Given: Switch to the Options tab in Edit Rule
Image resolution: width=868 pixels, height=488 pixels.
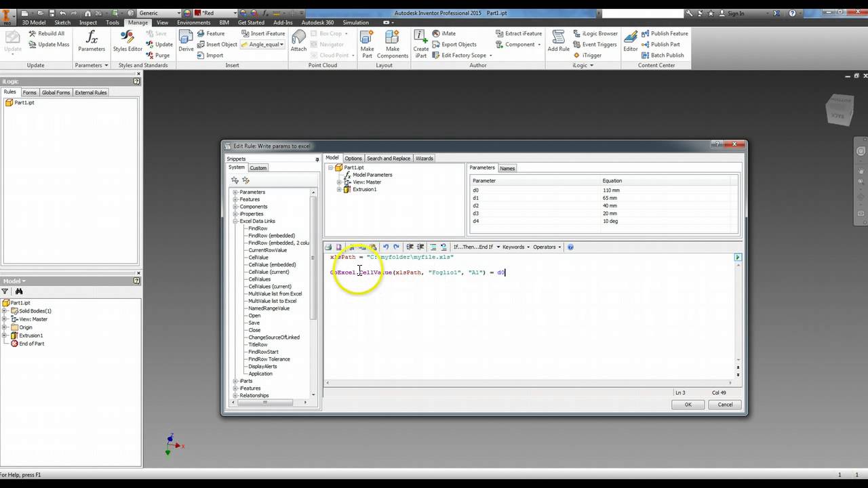Looking at the screenshot, I should 353,158.
